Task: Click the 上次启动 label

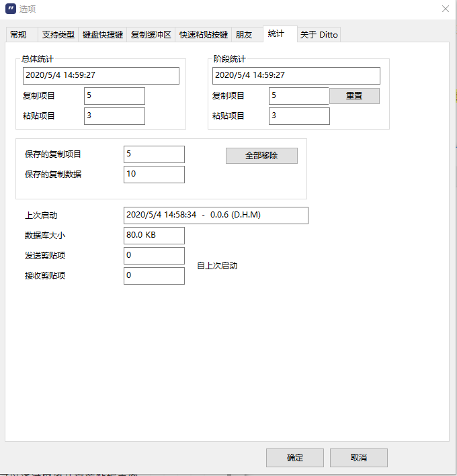Action: point(41,216)
